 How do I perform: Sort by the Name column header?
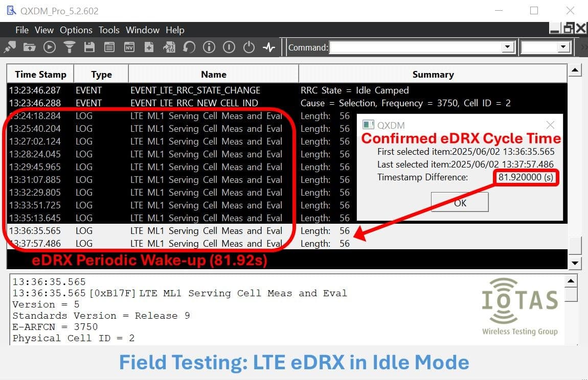pyautogui.click(x=213, y=74)
